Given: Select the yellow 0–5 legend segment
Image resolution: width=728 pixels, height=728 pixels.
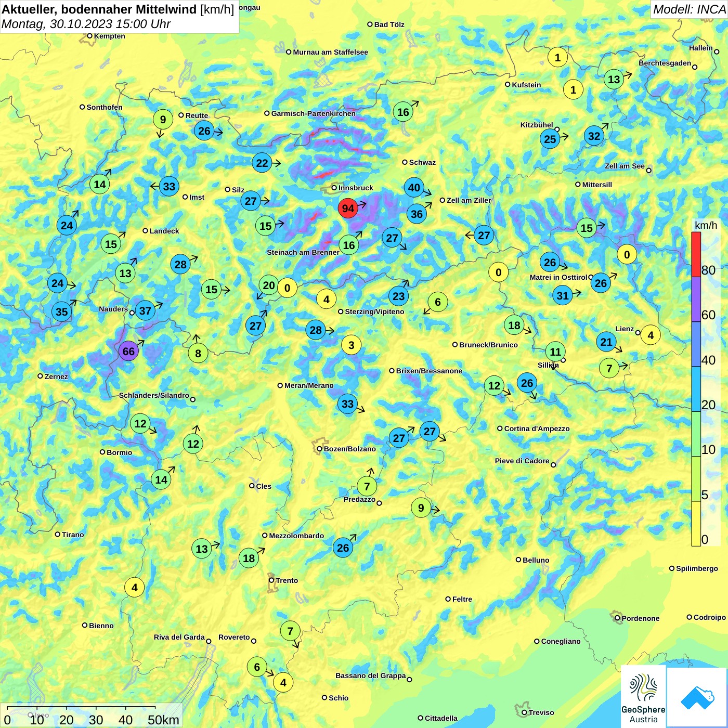Looking at the screenshot, I should 696,524.
